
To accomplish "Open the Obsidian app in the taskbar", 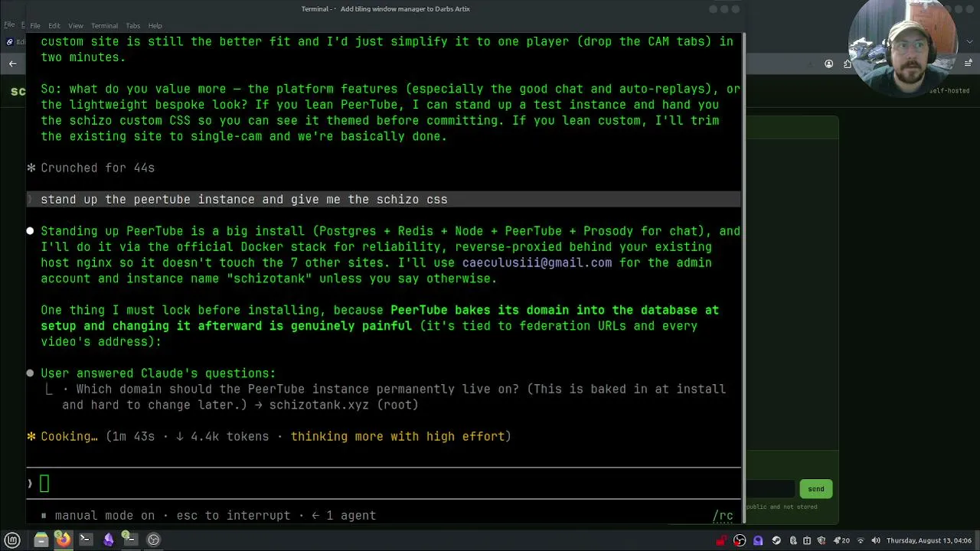I will point(108,540).
